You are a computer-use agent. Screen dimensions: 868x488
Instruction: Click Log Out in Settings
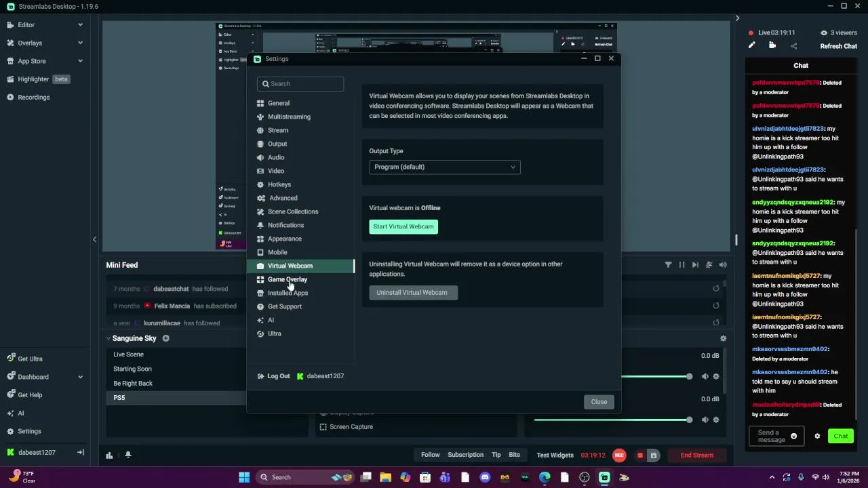[274, 376]
